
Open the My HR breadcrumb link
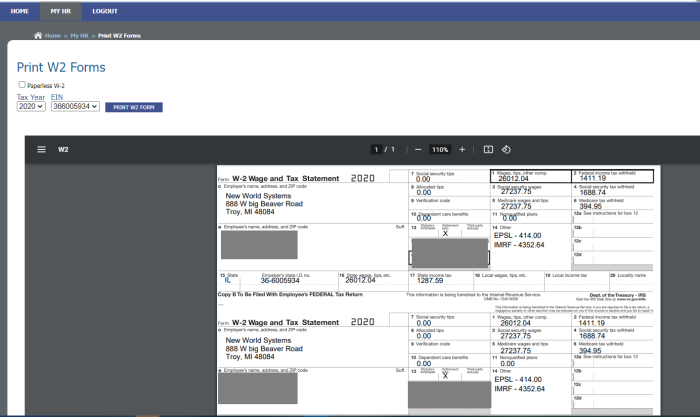click(x=79, y=35)
